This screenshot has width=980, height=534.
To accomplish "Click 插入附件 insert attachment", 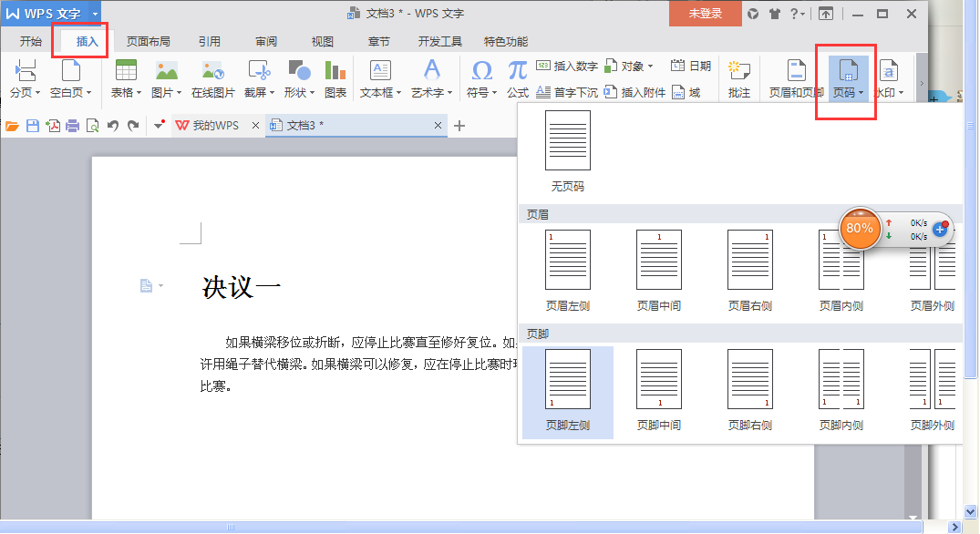I will [x=634, y=92].
